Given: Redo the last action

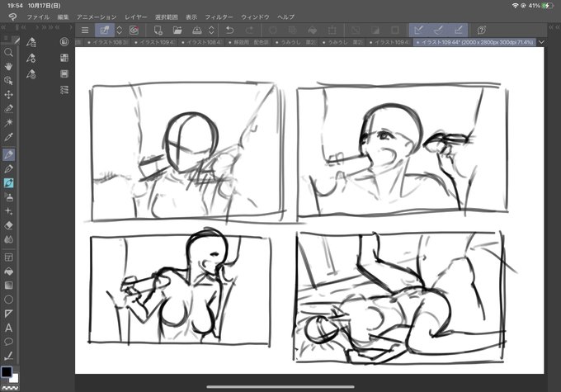Looking at the screenshot, I should (250, 30).
